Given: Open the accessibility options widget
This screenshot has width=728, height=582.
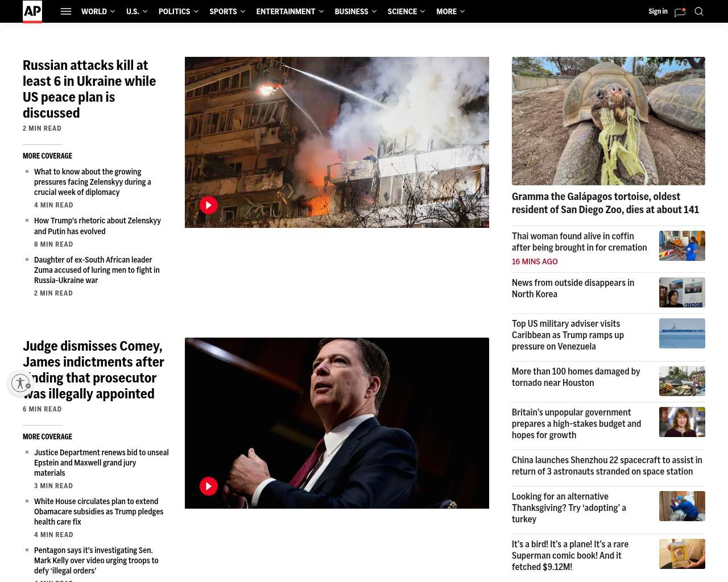Looking at the screenshot, I should 20,383.
